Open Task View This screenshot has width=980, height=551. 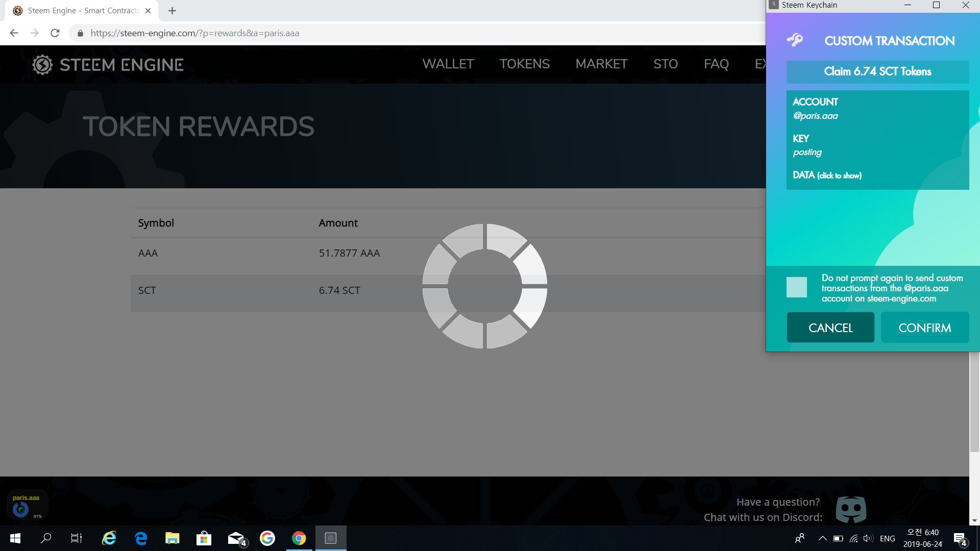pos(77,538)
